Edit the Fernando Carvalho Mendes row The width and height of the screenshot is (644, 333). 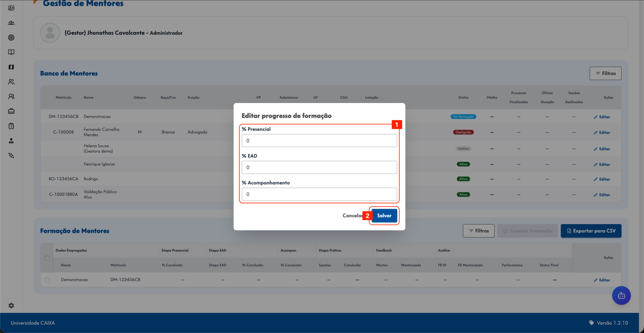(602, 132)
